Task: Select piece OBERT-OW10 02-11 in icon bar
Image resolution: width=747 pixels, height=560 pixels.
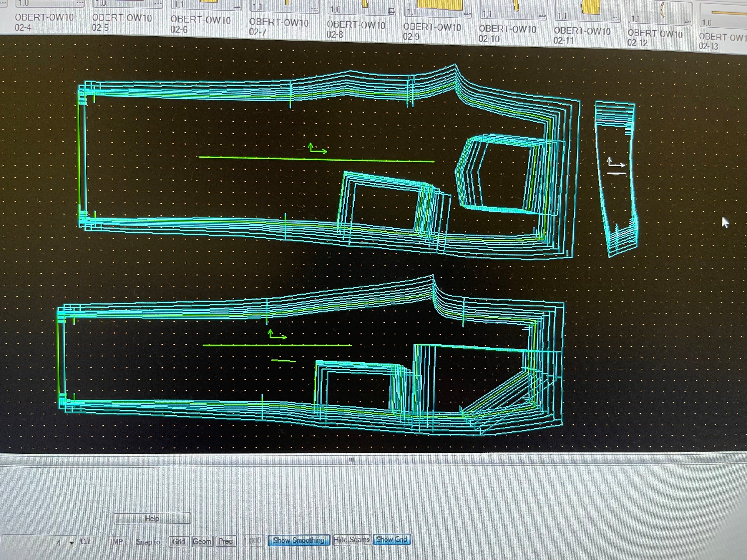Action: coord(582,36)
